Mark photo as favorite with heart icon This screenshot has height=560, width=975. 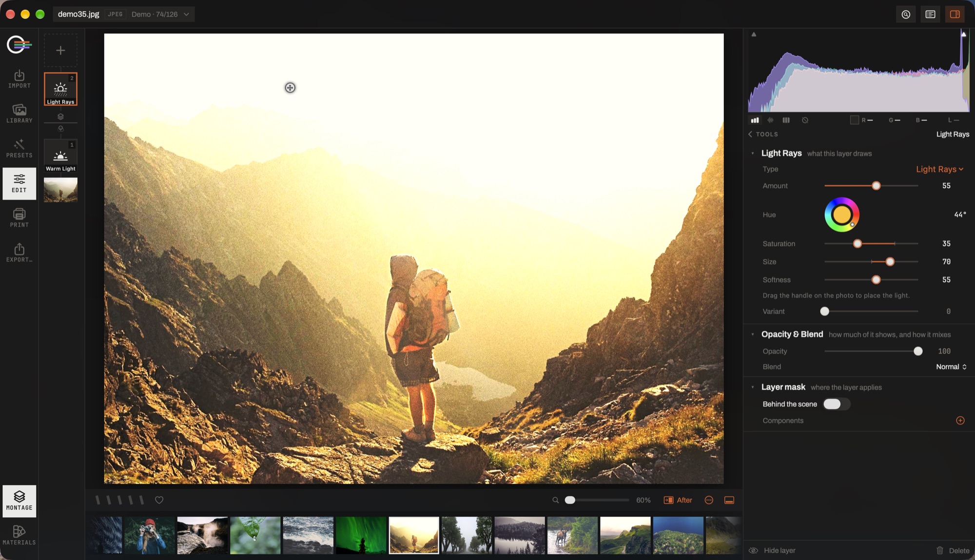pos(159,500)
